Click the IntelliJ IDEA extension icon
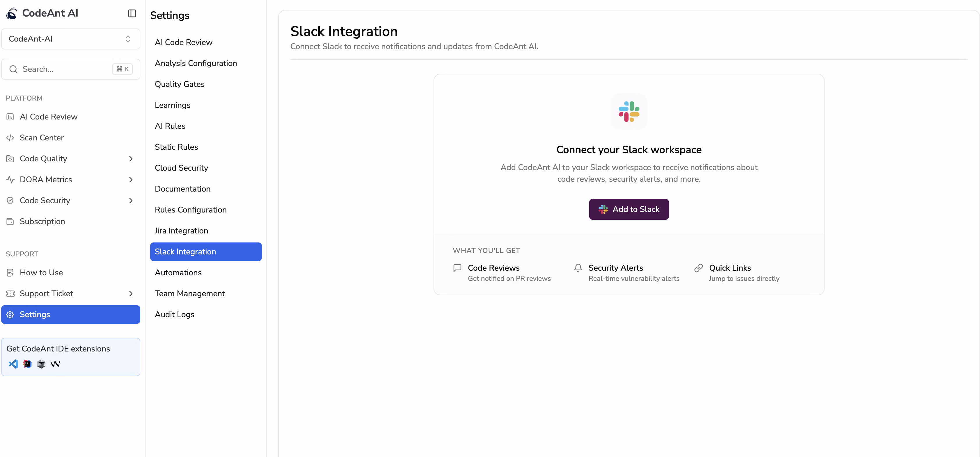The height and width of the screenshot is (457, 980). pos(27,364)
